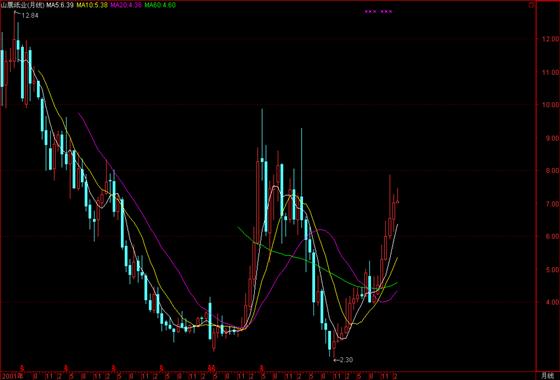Screen dimensions: 560x380
Task: Click the 12.00 price axis label
Action: [550, 39]
